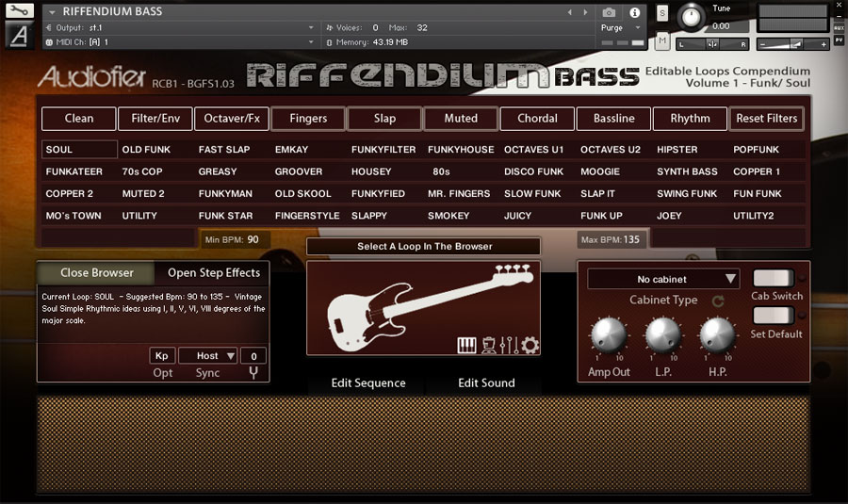Open the Purge dropdown menu
The width and height of the screenshot is (848, 504).
coord(620,27)
